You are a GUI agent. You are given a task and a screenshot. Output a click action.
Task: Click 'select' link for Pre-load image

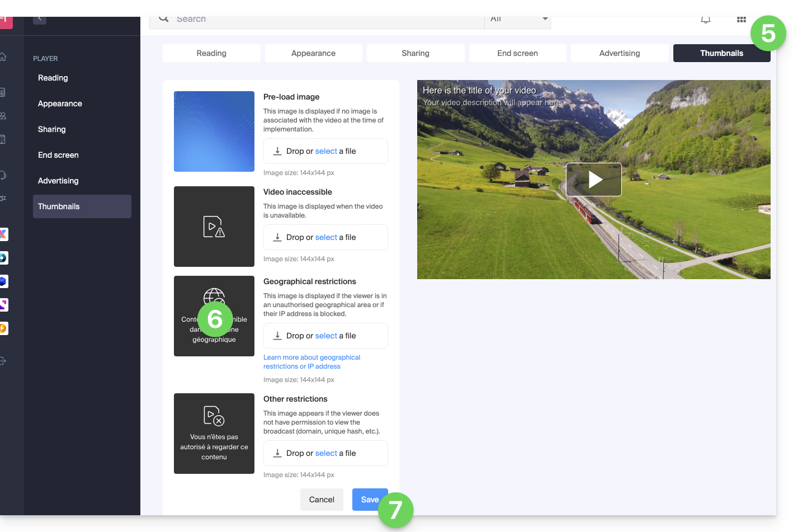[x=326, y=151]
